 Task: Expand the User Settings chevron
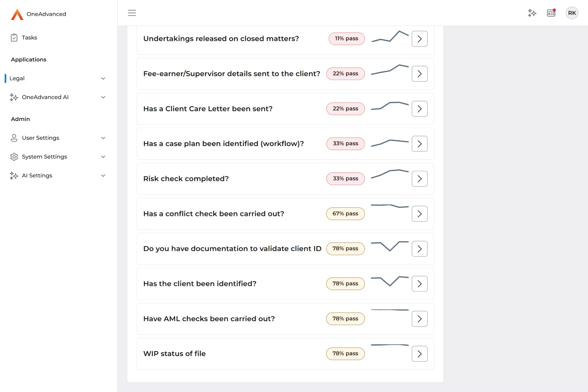(x=103, y=138)
